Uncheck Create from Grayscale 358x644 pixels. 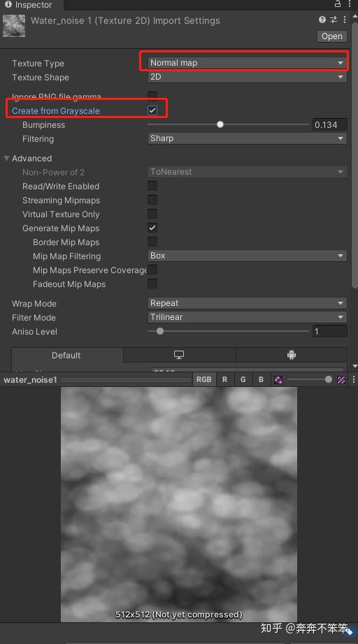pyautogui.click(x=152, y=110)
